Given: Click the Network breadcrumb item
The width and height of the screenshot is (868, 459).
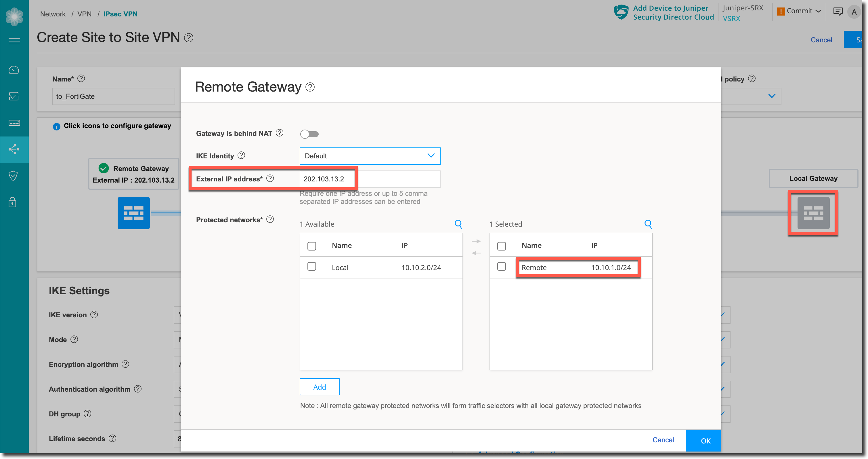Looking at the screenshot, I should [x=53, y=14].
